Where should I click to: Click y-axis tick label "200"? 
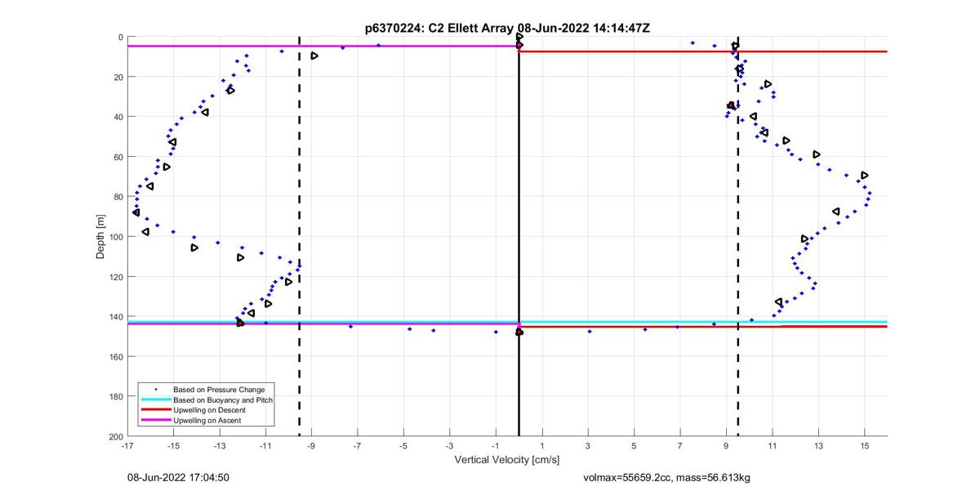(116, 436)
